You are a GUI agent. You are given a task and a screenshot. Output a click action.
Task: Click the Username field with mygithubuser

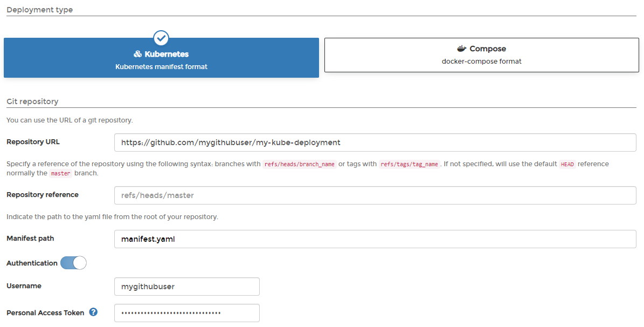pos(187,287)
